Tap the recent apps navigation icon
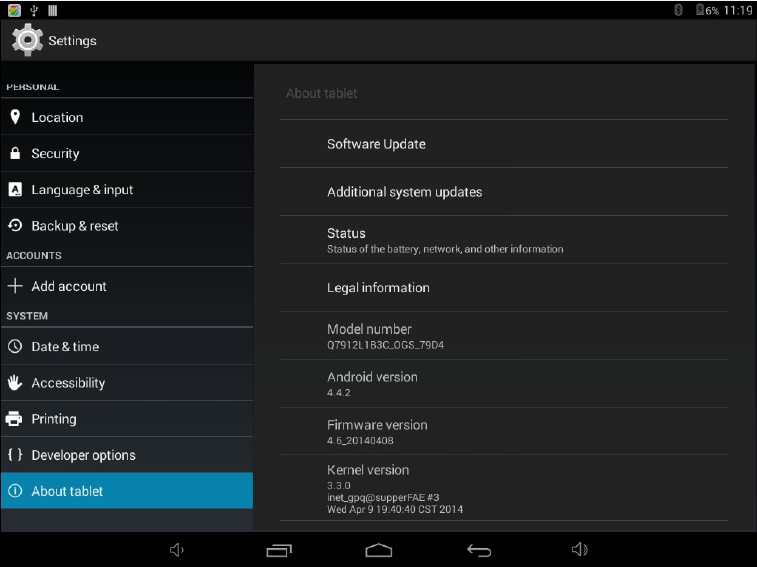 (x=280, y=550)
